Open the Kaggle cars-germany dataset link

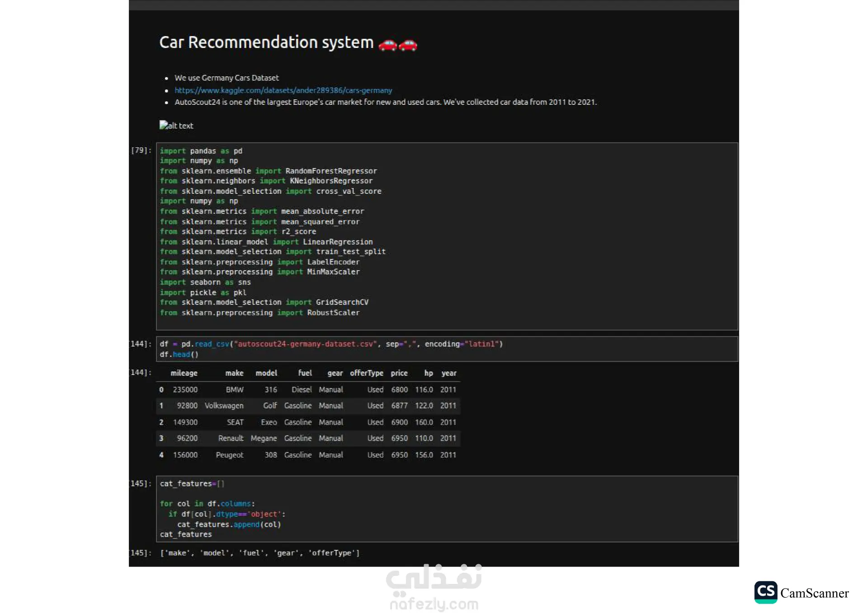283,90
